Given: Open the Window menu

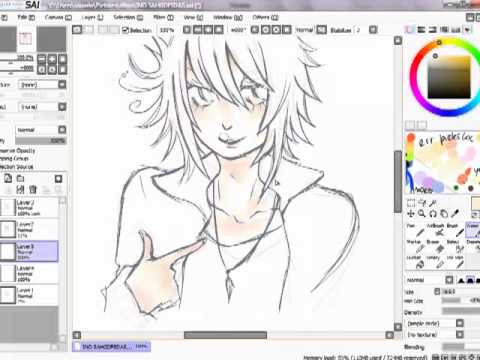Looking at the screenshot, I should pyautogui.click(x=228, y=17).
